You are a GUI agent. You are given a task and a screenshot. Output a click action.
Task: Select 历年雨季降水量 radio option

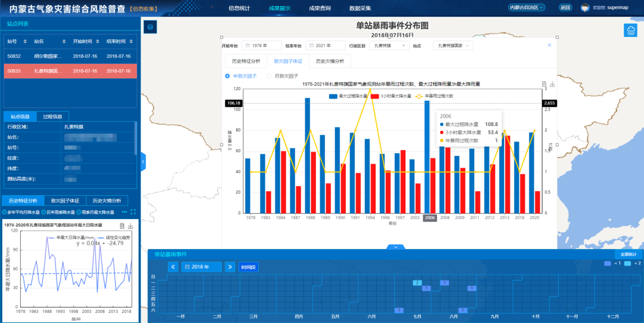pyautogui.click(x=58, y=213)
